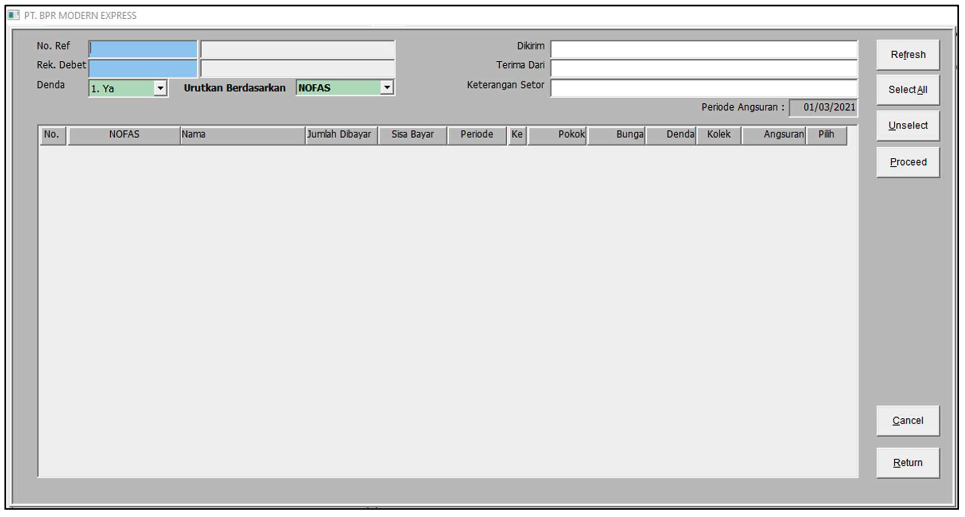Expand the Urutkan Berdasarkan combo box
The width and height of the screenshot is (965, 517).
[x=387, y=88]
